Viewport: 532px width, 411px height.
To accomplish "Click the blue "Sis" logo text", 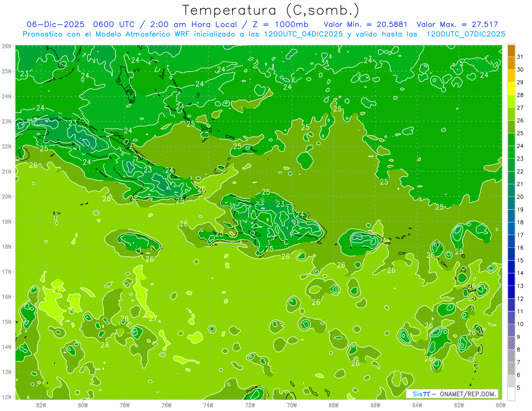I will [418, 394].
